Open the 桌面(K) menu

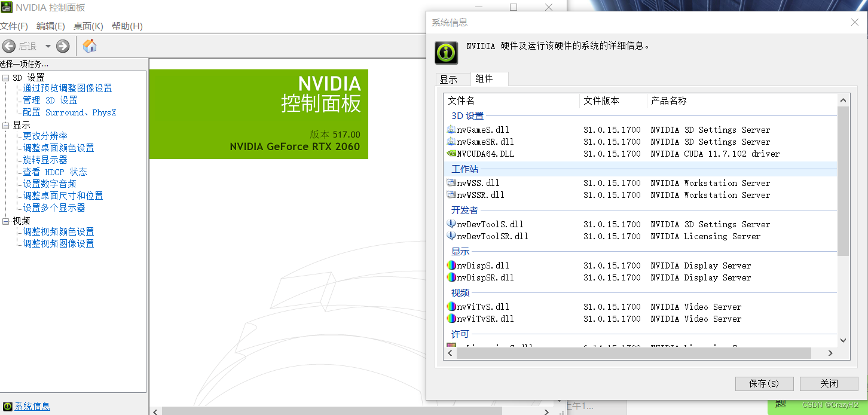(88, 26)
